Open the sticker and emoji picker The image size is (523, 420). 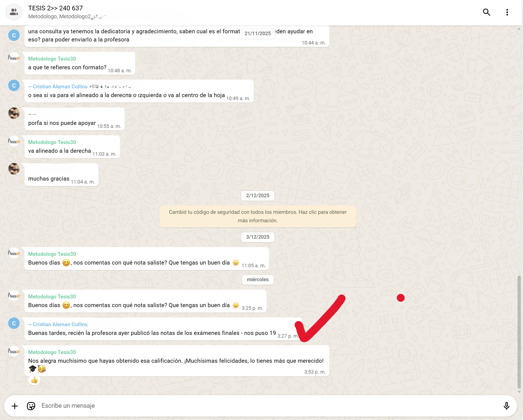pyautogui.click(x=31, y=406)
